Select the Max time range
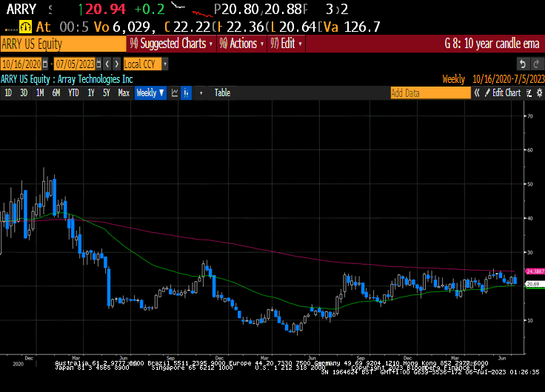 point(124,92)
